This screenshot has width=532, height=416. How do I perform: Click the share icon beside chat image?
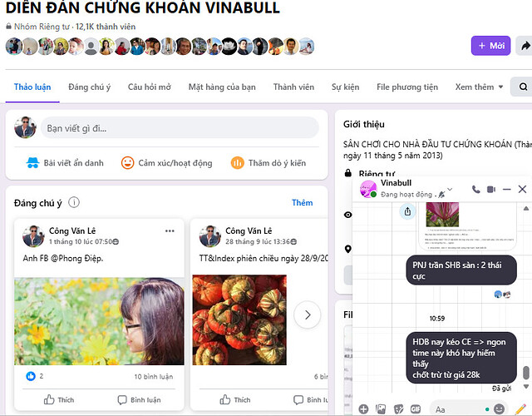click(x=407, y=211)
